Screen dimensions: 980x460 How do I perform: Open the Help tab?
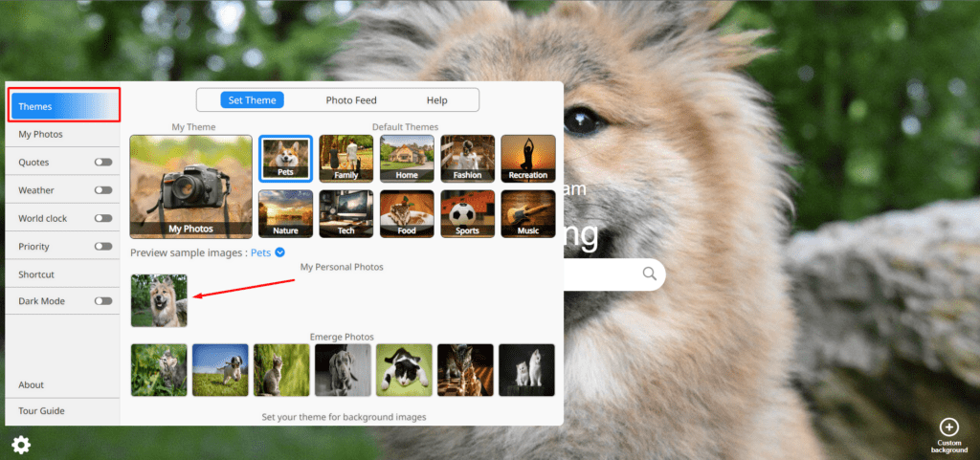pyautogui.click(x=436, y=100)
